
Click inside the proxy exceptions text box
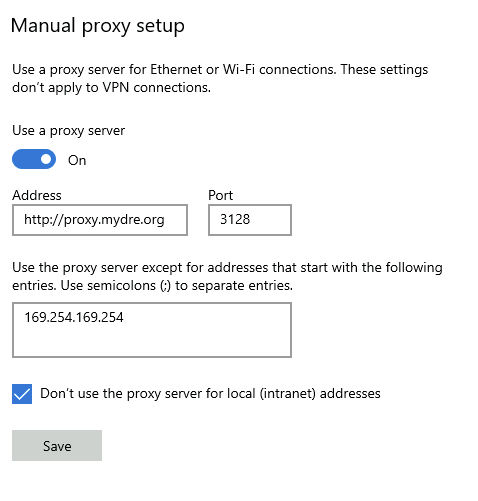[152, 330]
